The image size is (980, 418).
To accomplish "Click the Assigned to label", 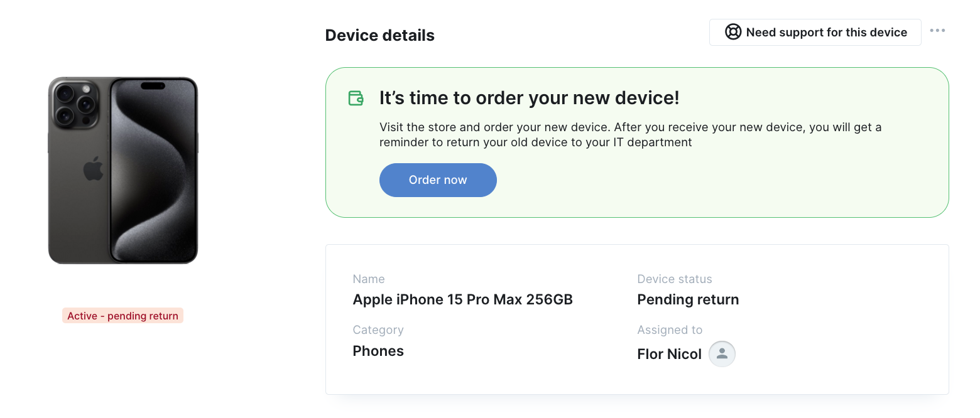I will pos(670,330).
